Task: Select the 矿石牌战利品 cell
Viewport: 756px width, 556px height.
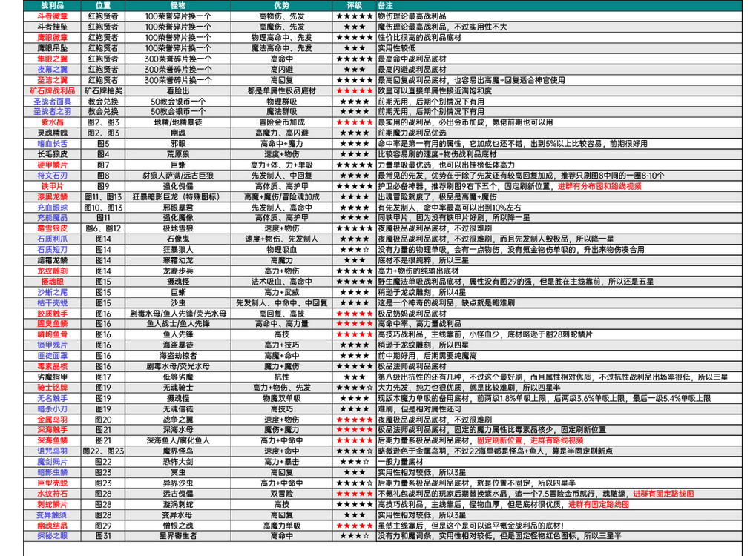Action: point(52,90)
